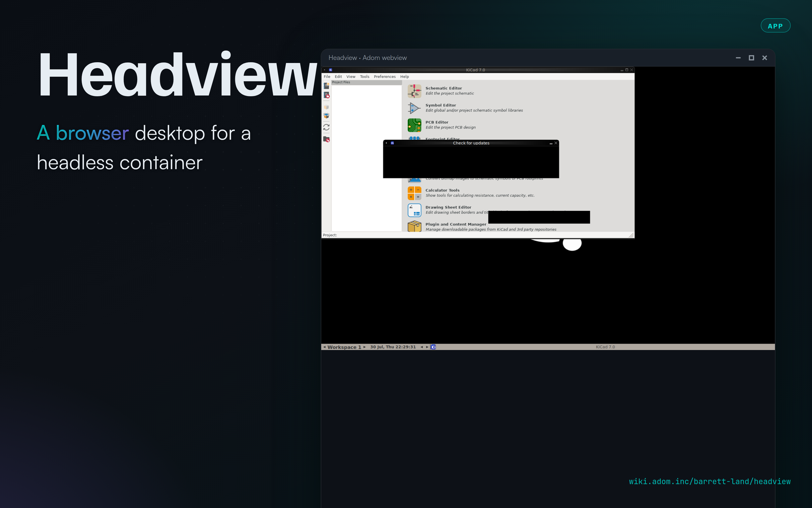812x508 pixels.
Task: Open the Calculator Tools icon
Action: pos(414,193)
